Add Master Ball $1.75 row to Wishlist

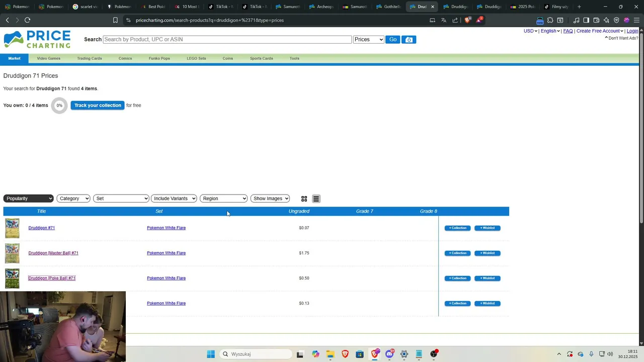pos(488,253)
